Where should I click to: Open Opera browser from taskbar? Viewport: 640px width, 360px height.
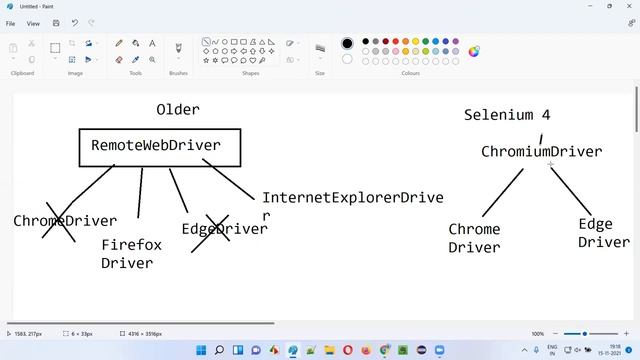point(348,350)
